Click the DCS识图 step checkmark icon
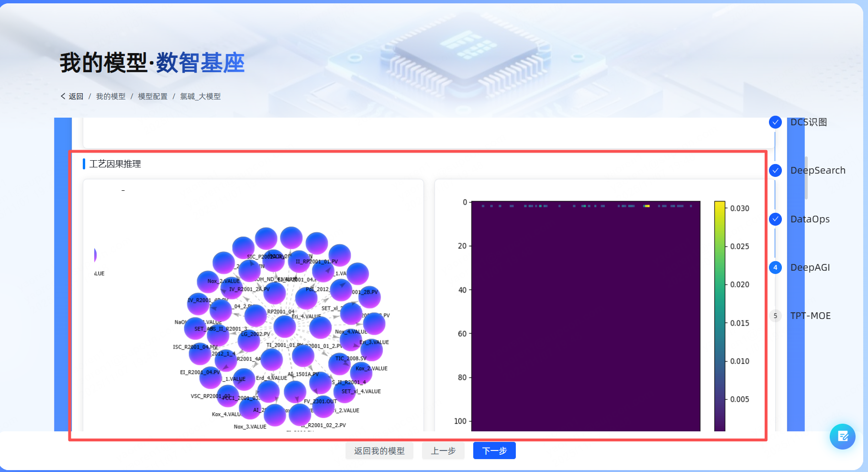 click(775, 122)
